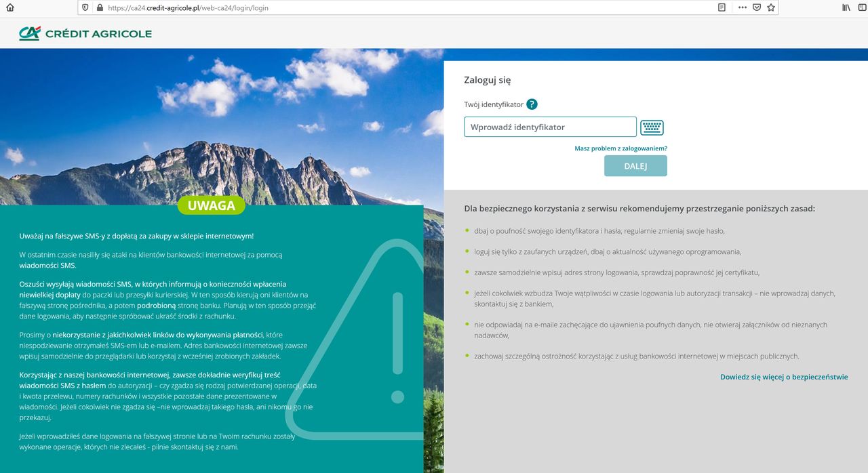The height and width of the screenshot is (473, 868).
Task: Click the 'loguj się tylko z zaufanych' rule
Action: point(608,251)
